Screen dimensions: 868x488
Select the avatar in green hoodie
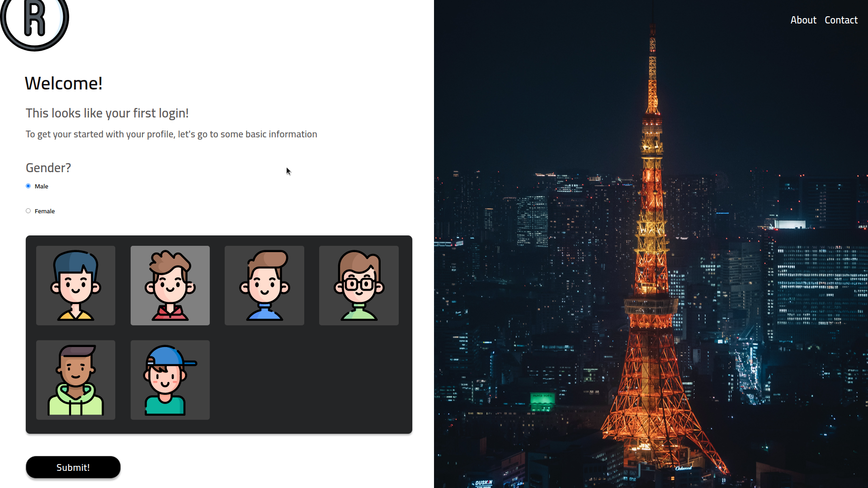point(75,380)
